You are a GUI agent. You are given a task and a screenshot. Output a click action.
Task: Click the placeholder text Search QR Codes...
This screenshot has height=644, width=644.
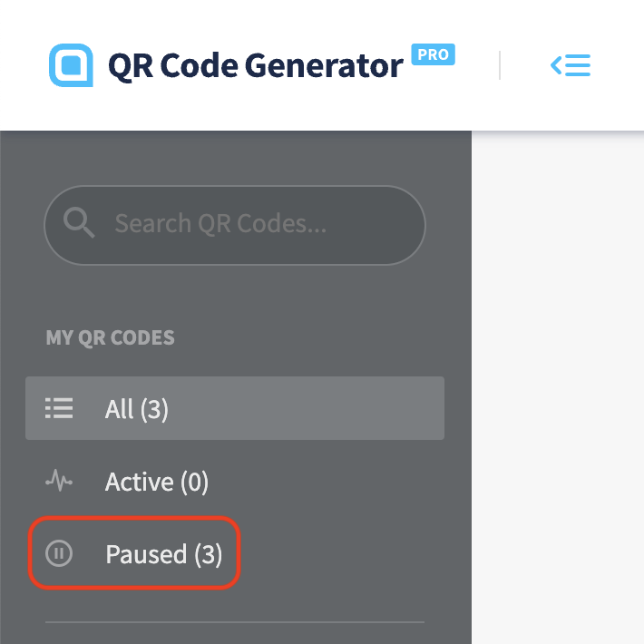220,223
